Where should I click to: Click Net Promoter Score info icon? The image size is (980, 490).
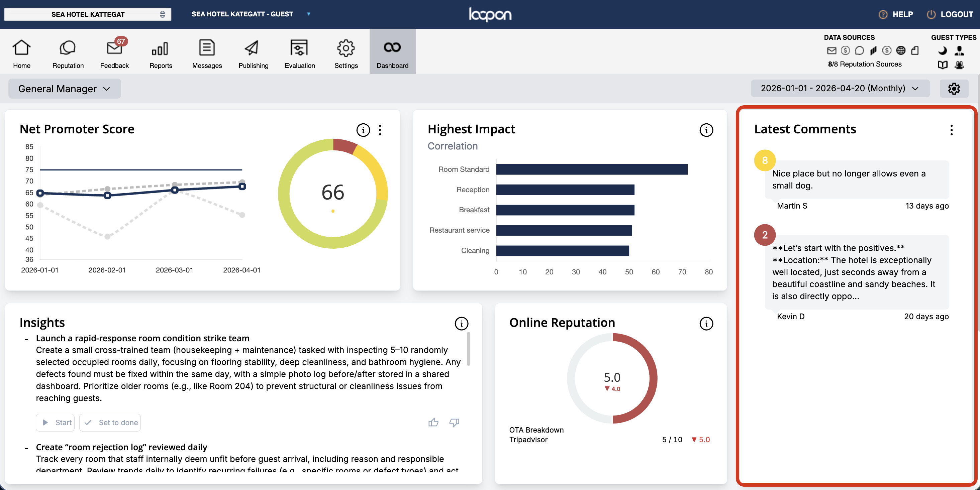click(363, 130)
